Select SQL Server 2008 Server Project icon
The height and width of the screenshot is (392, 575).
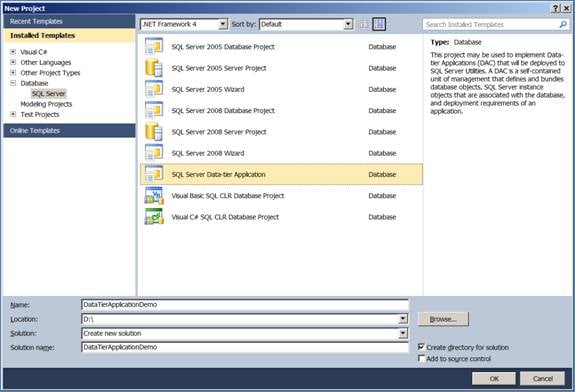coord(154,132)
